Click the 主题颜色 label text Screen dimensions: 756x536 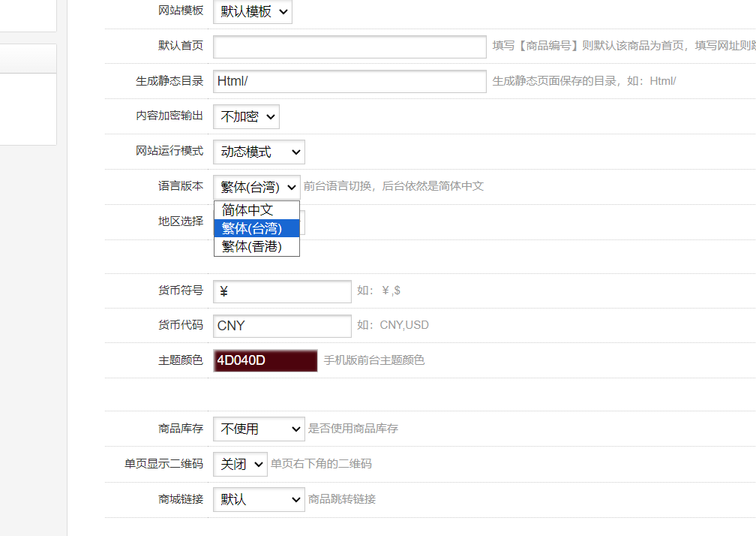(181, 360)
